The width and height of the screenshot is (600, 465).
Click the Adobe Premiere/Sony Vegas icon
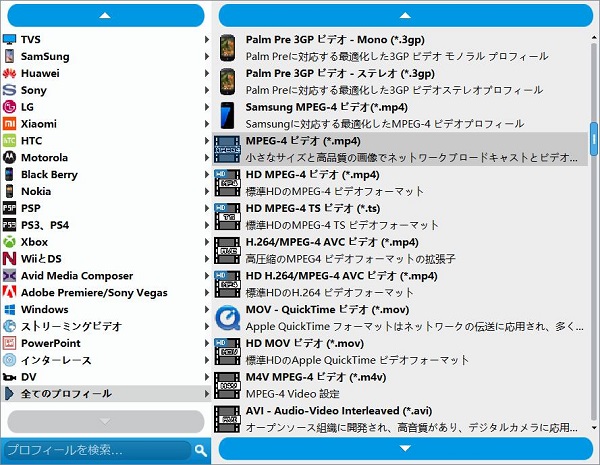click(10, 293)
